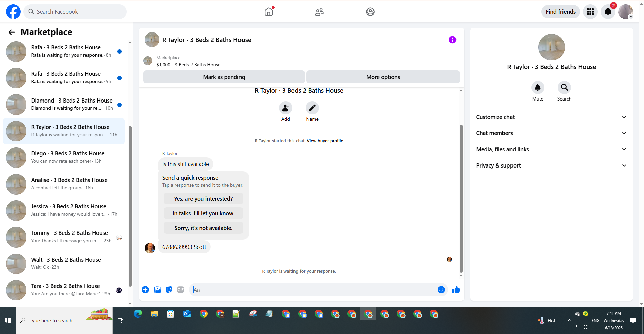The height and width of the screenshot is (334, 644).
Task: Expand the Chat members section
Action: pyautogui.click(x=551, y=133)
